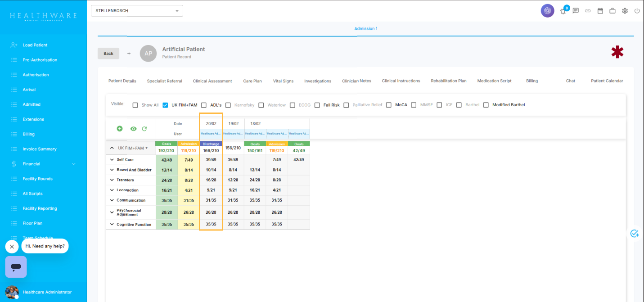Open the notifications bell icon
Screen dimensions: 644x302
pos(563,11)
